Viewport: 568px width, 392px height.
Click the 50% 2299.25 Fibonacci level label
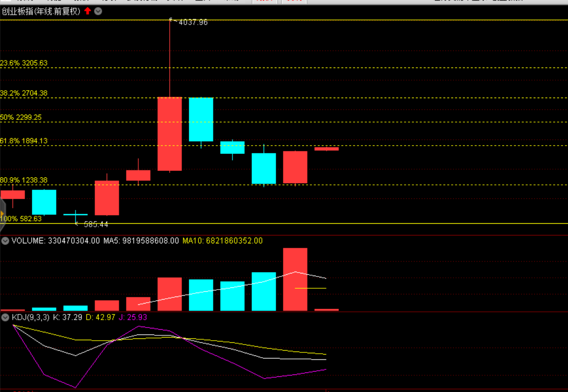click(21, 118)
